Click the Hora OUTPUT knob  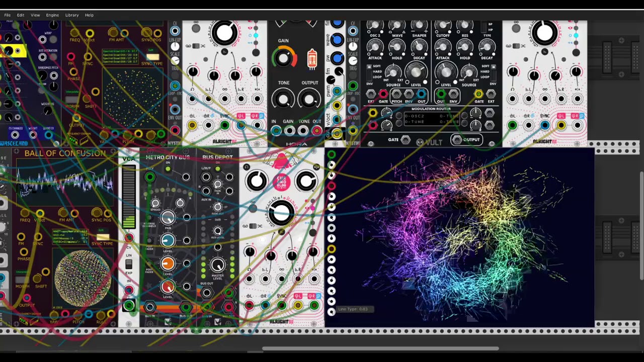coord(309,100)
